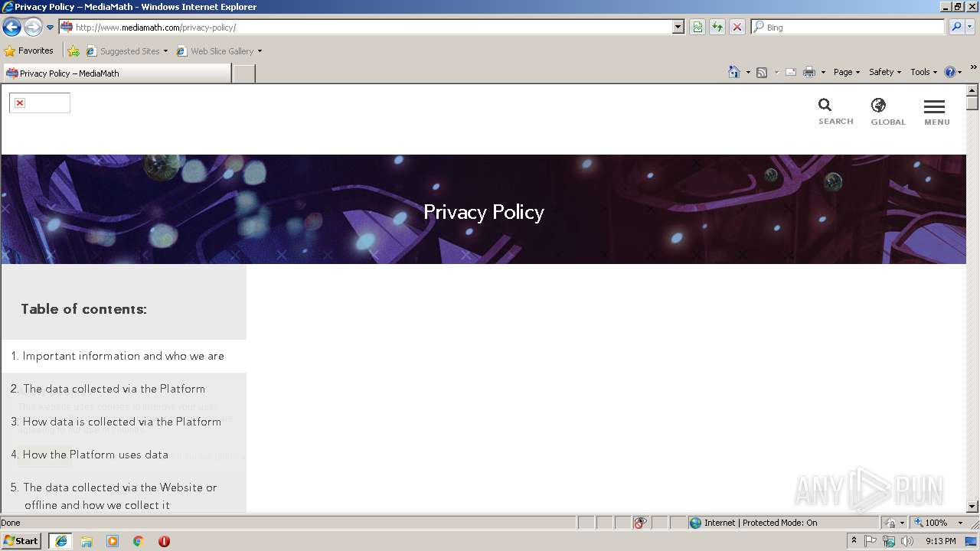The width and height of the screenshot is (980, 551).
Task: Click the Bing search box
Action: (x=848, y=27)
